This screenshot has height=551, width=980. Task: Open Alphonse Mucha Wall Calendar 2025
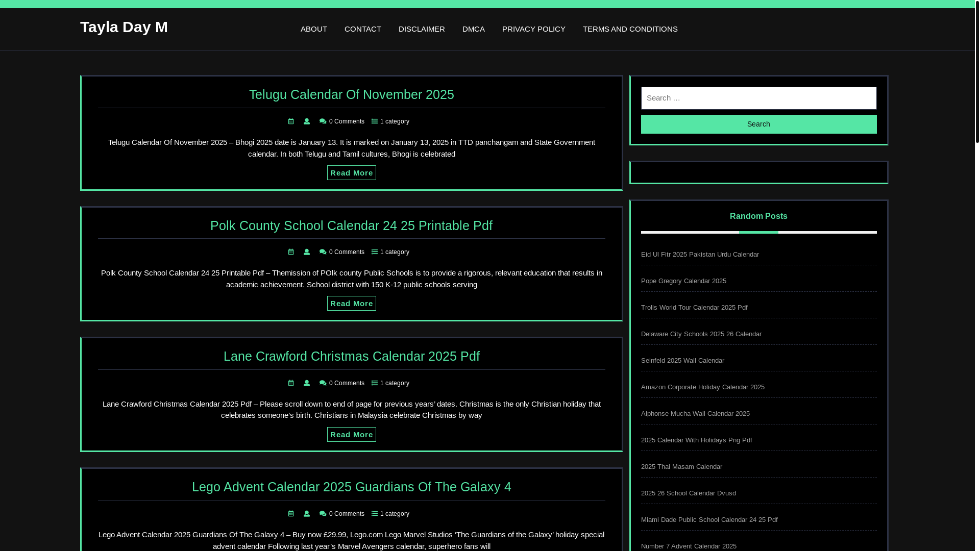pyautogui.click(x=695, y=414)
